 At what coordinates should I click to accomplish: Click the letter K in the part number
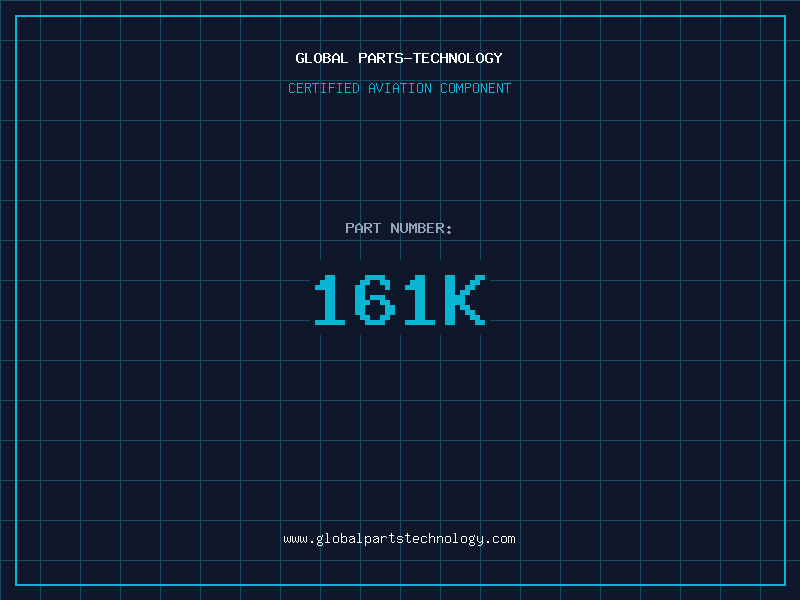(x=464, y=300)
